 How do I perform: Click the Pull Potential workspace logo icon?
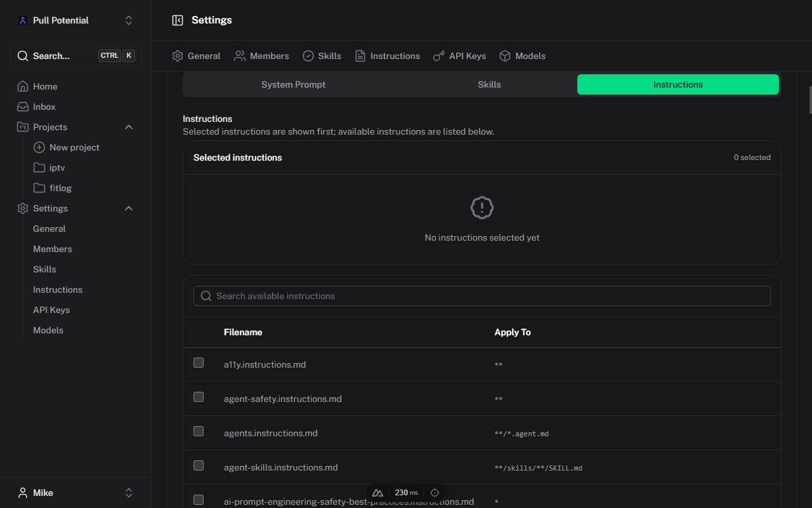coord(23,20)
